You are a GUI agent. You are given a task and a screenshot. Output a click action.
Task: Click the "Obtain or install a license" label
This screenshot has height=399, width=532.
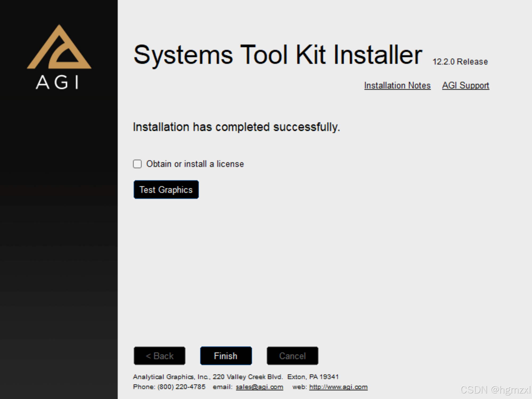(x=195, y=164)
